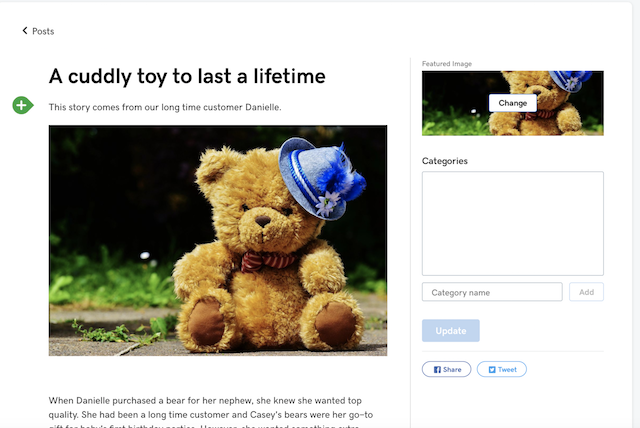The image size is (640, 428).
Task: Click the Add category button
Action: click(586, 292)
